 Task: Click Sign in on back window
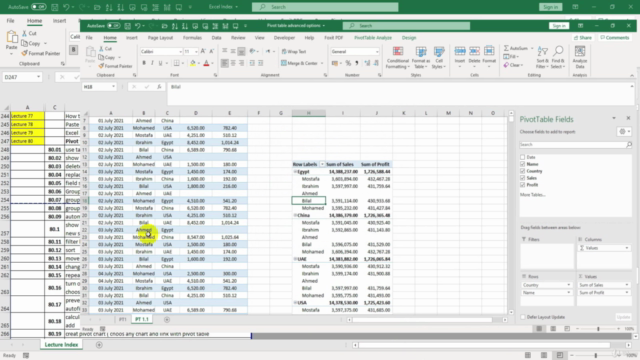tap(550, 7)
